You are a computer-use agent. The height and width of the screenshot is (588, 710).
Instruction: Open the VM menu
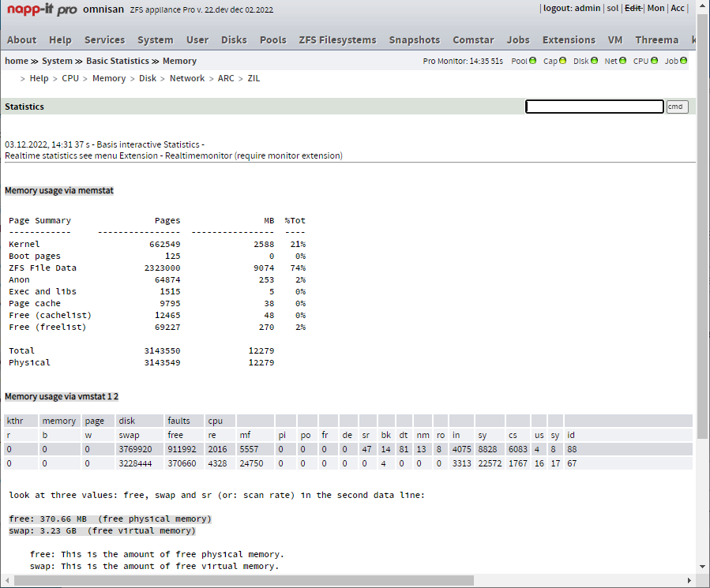click(x=615, y=39)
